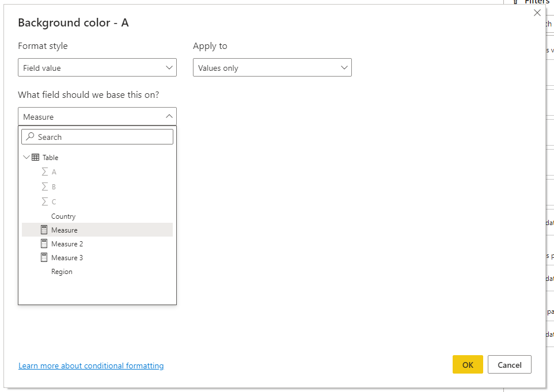554x392 pixels.
Task: Click the 'What field should we base this on?' label
Action: 89,94
